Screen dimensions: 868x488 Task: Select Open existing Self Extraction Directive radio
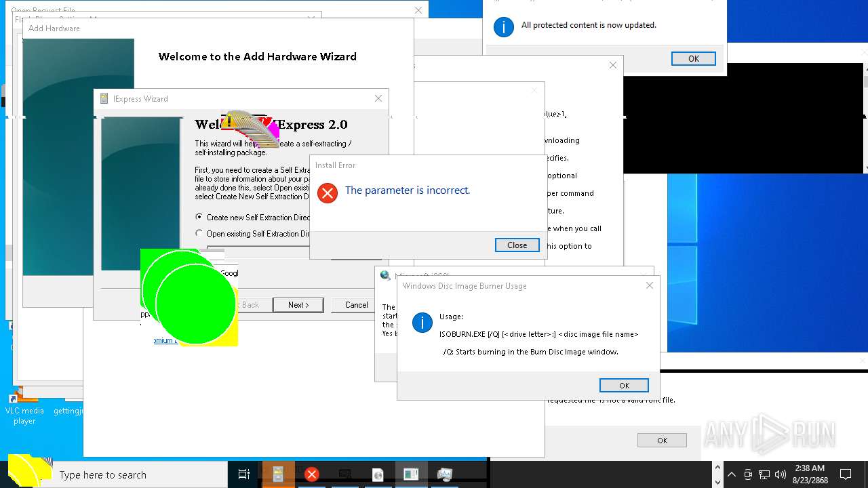pyautogui.click(x=199, y=233)
